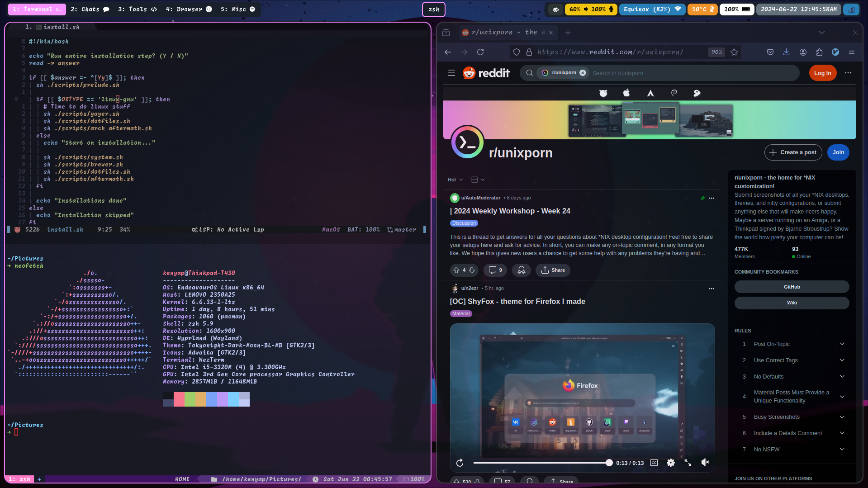
Task: Open tracking protection shield in address bar
Action: coord(517,52)
